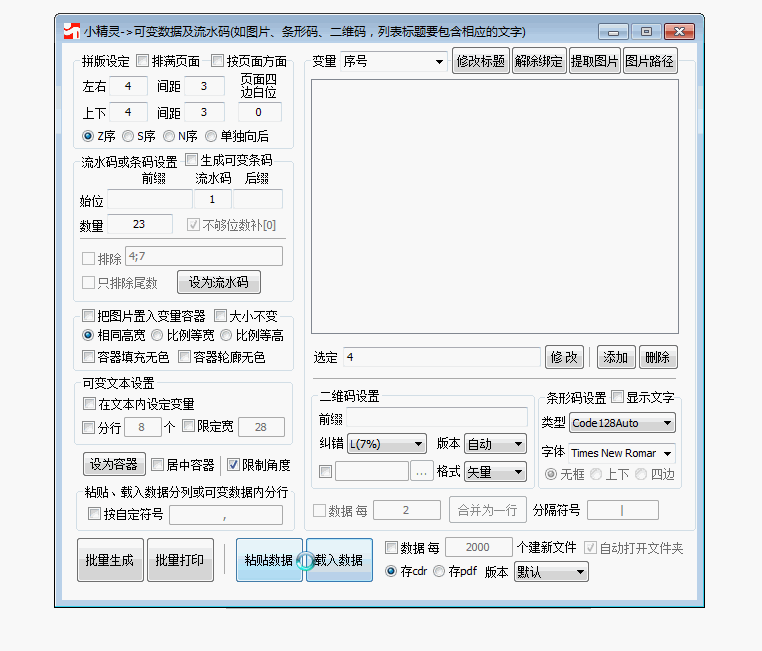Choose the 比例等高 radio option

point(226,335)
